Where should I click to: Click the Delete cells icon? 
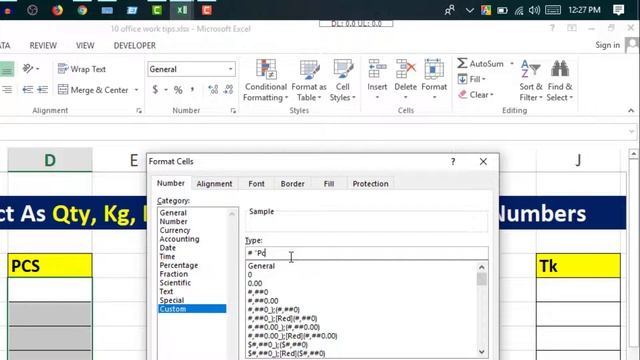tap(405, 69)
